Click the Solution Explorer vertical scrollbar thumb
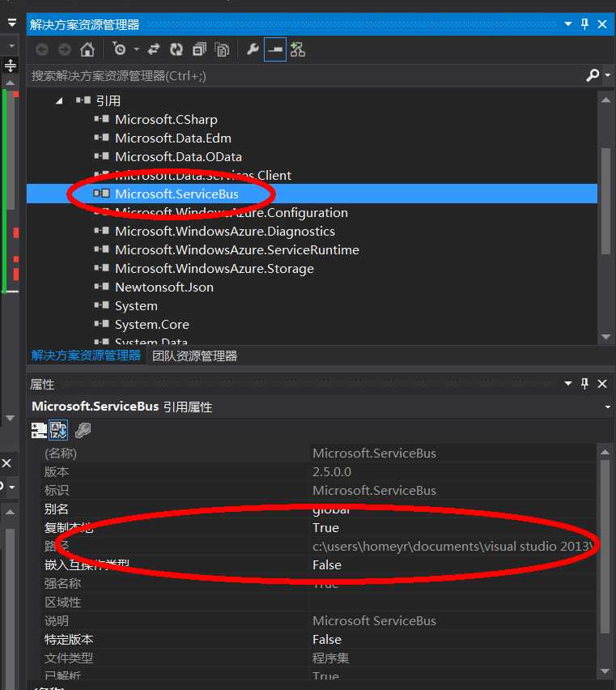The width and height of the screenshot is (616, 690). (606, 201)
